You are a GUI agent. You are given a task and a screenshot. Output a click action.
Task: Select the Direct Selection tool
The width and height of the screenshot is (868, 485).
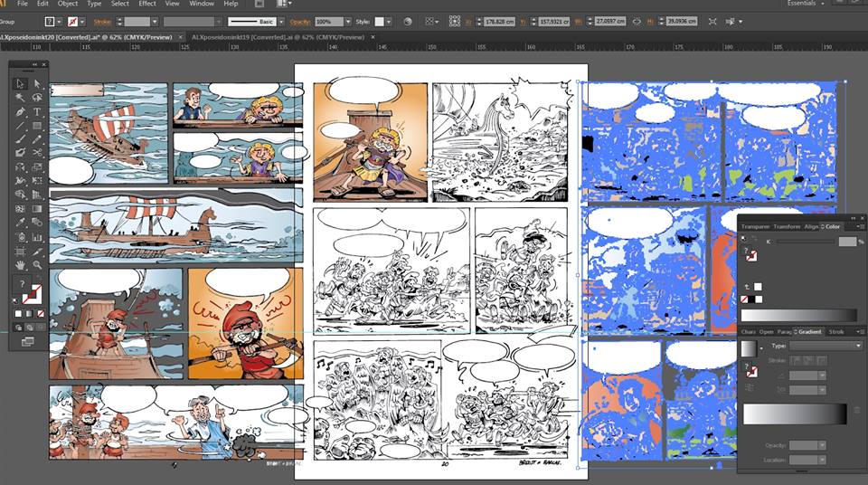[x=37, y=83]
